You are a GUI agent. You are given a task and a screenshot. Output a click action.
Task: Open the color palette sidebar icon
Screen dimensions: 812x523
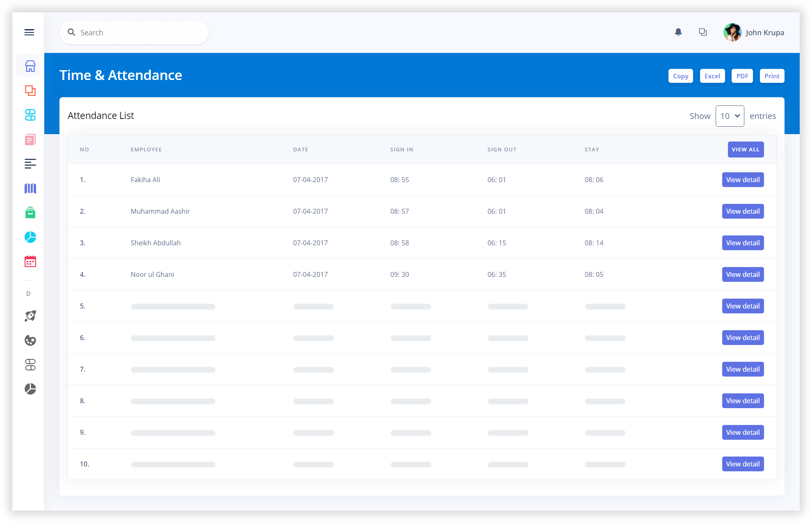point(30,340)
